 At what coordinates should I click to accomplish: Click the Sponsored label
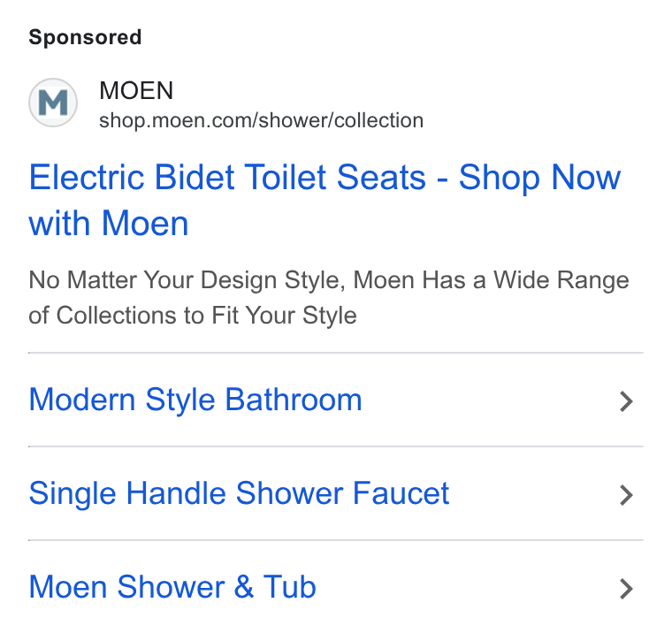[85, 37]
